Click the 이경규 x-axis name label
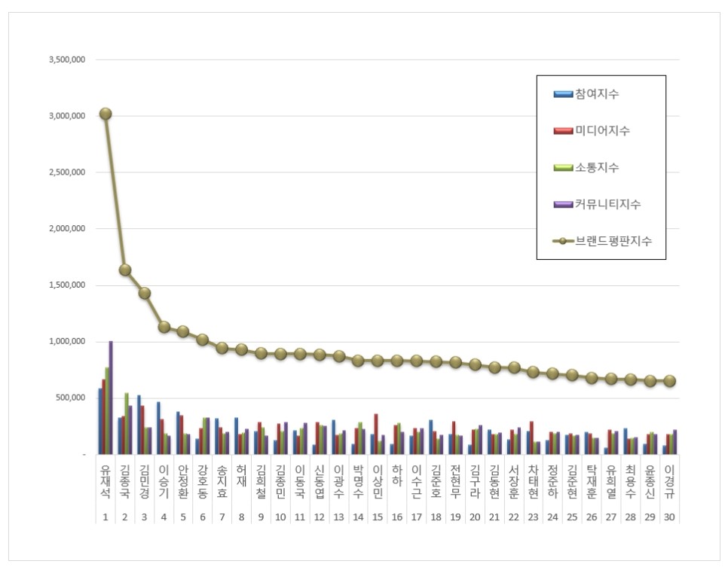Screen dimensions: 728x570 point(669,482)
